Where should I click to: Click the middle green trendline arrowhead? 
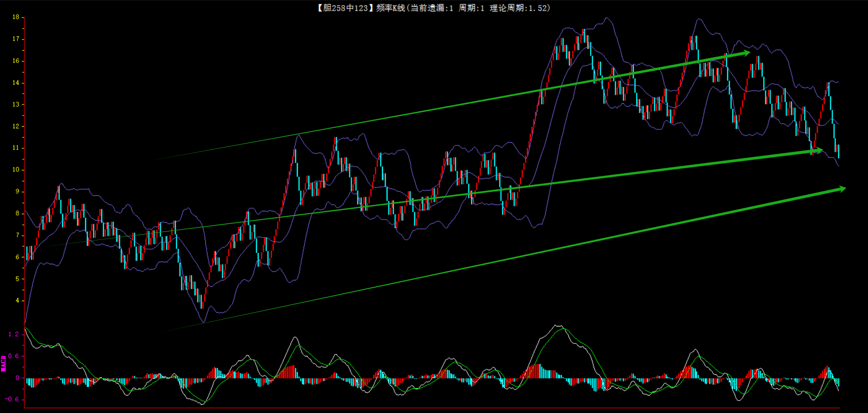[818, 150]
